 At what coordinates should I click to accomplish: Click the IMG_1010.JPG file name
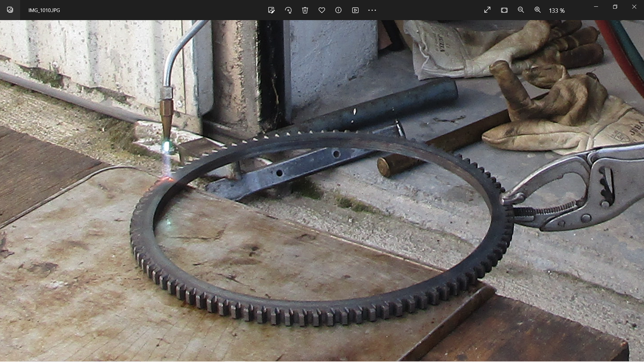pyautogui.click(x=44, y=10)
